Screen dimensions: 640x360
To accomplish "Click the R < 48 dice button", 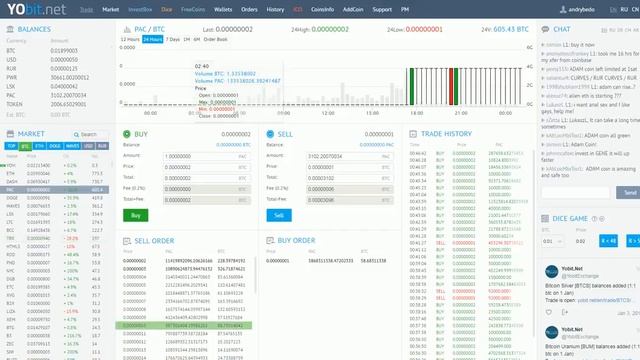I will coord(608,241).
